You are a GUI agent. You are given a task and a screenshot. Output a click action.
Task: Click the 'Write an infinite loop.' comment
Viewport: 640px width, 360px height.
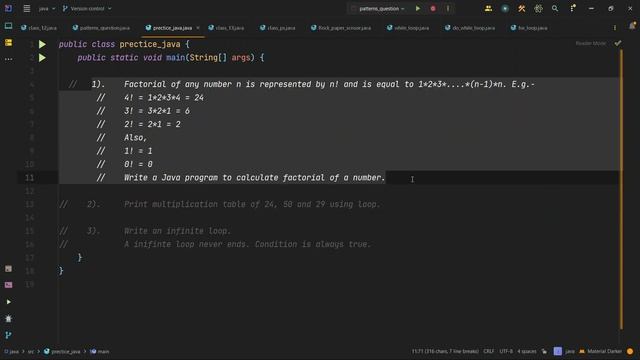(178, 231)
